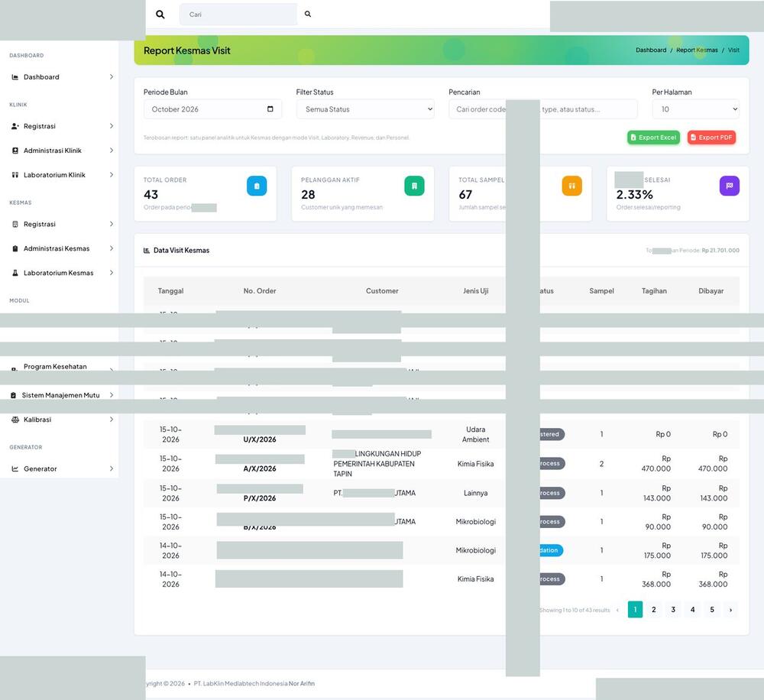
Task: Click the Dashboard chart icon in sidebar
Action: 15,77
